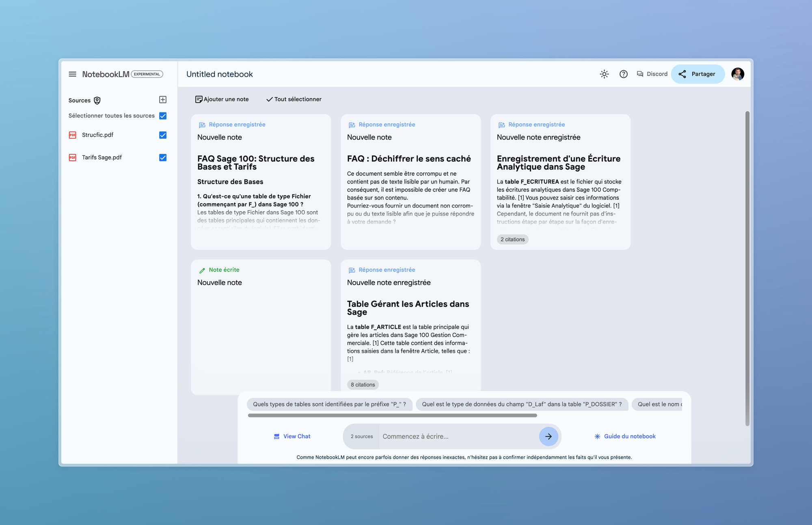The width and height of the screenshot is (812, 525).
Task: Select the truncated suggestion "Quel est le nom"
Action: coord(657,405)
